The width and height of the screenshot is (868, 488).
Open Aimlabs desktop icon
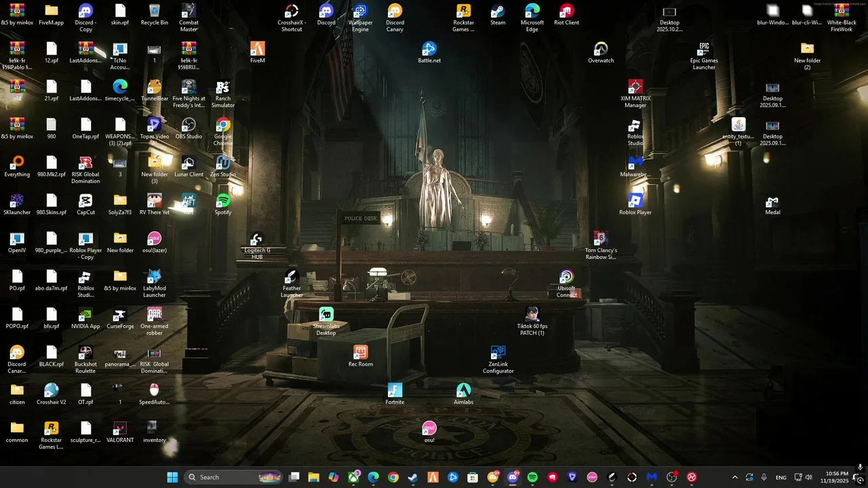pos(463,394)
